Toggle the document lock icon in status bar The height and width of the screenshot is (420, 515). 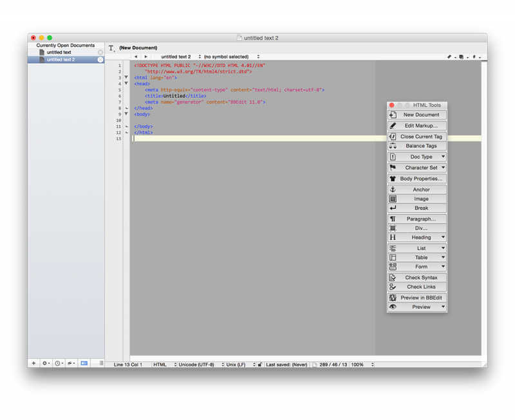(260, 365)
